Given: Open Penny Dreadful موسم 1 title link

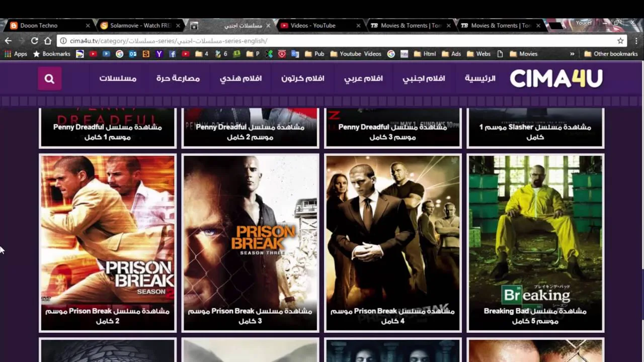Looking at the screenshot, I should (x=108, y=132).
